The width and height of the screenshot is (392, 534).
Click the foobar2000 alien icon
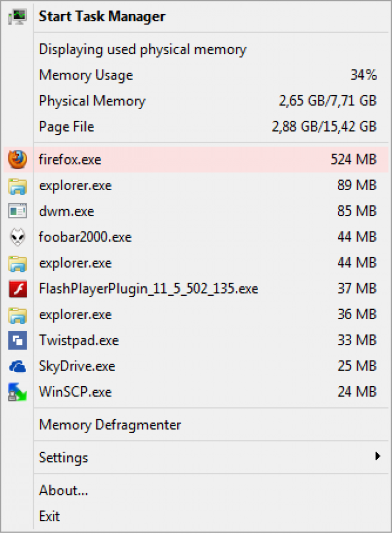tap(17, 237)
